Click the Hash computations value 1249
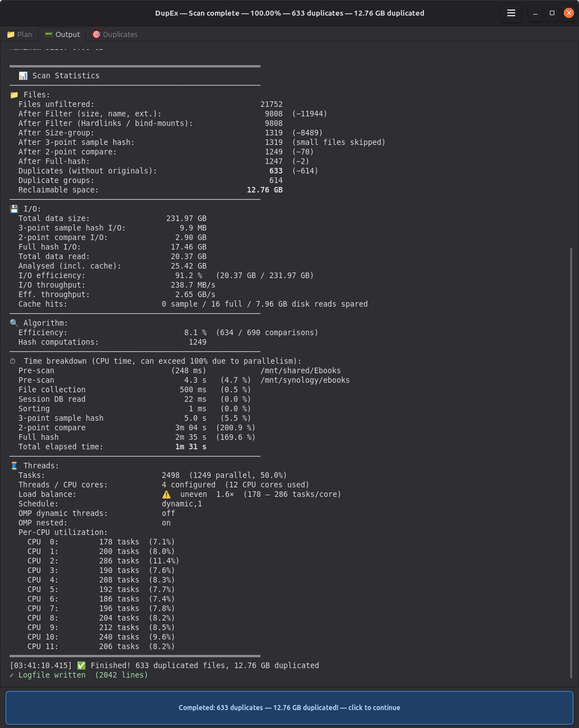The height and width of the screenshot is (728, 579). click(x=198, y=342)
